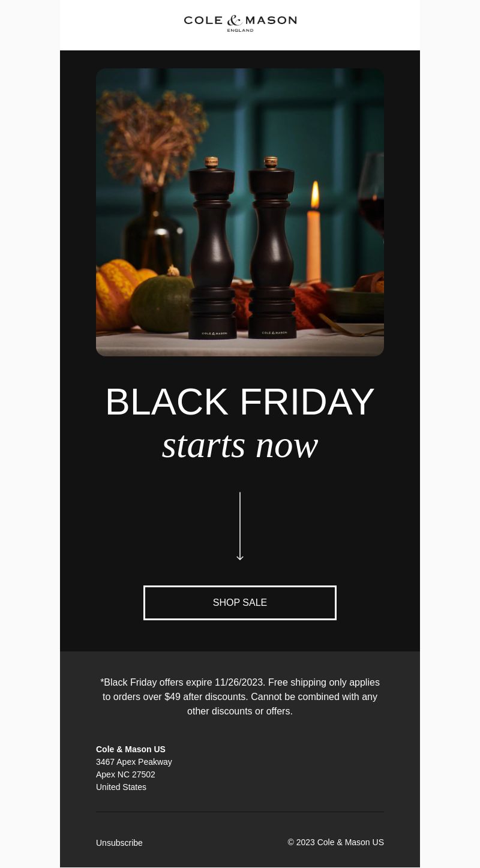Click the Cole & Mason England logo

tap(240, 23)
